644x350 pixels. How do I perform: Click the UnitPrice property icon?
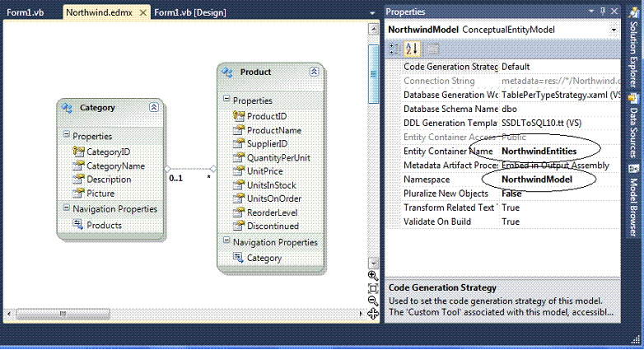tap(239, 171)
